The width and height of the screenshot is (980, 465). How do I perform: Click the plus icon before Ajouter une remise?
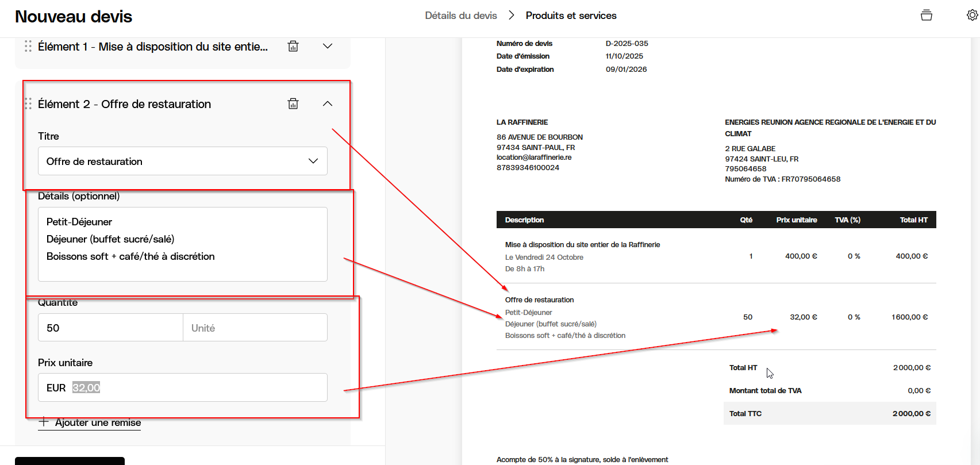pos(44,422)
